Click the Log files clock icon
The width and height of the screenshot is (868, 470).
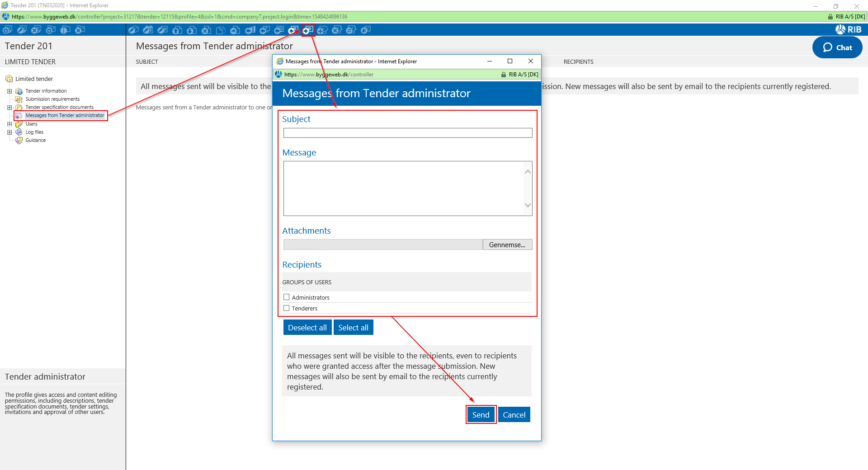click(x=19, y=132)
